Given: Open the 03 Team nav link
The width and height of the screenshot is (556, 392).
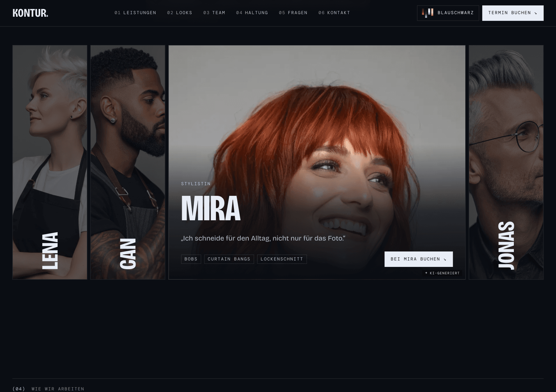Looking at the screenshot, I should pyautogui.click(x=214, y=13).
